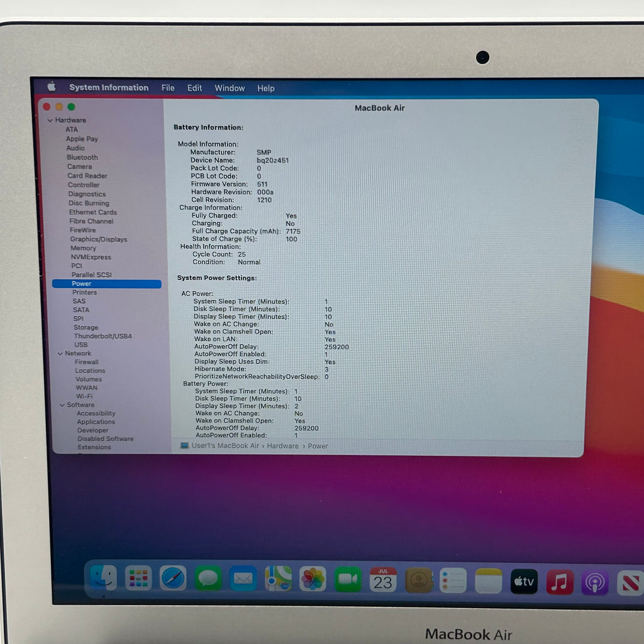Select PCI in the sidebar

click(x=76, y=266)
